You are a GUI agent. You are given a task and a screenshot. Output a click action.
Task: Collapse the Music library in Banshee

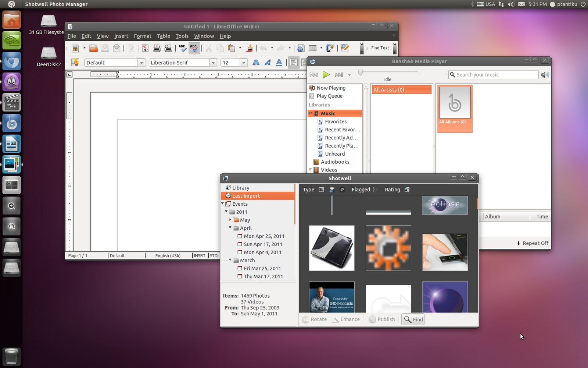pyautogui.click(x=310, y=113)
